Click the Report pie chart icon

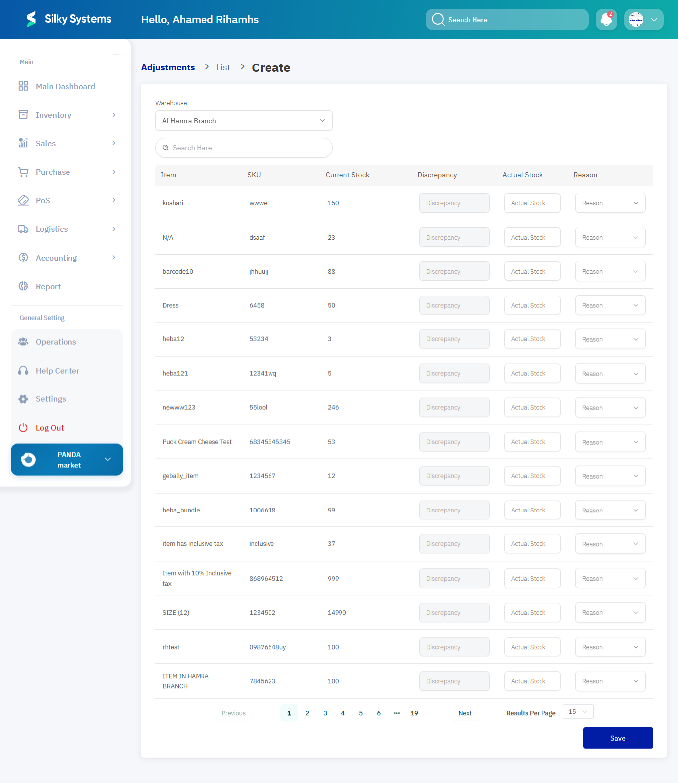tap(23, 286)
